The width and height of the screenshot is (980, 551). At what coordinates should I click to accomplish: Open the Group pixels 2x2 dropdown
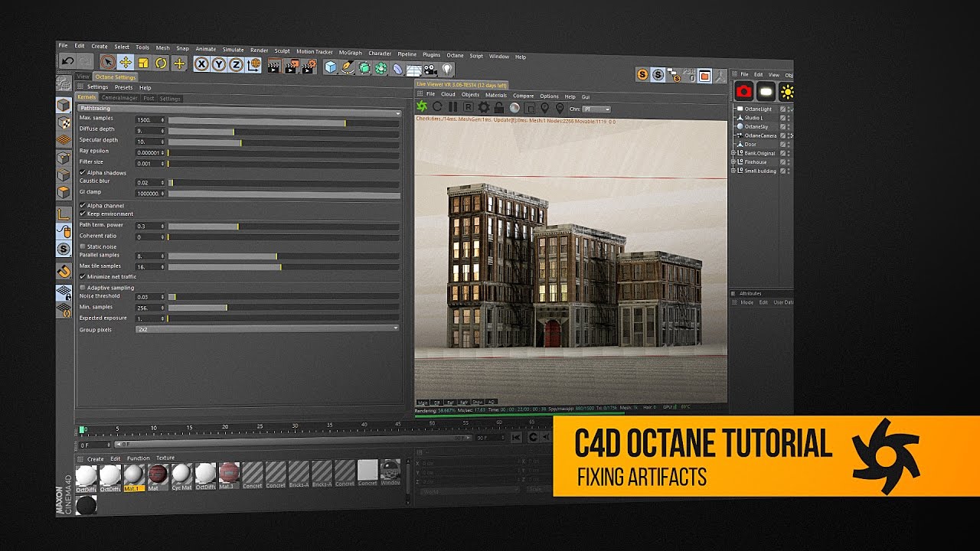[x=267, y=328]
